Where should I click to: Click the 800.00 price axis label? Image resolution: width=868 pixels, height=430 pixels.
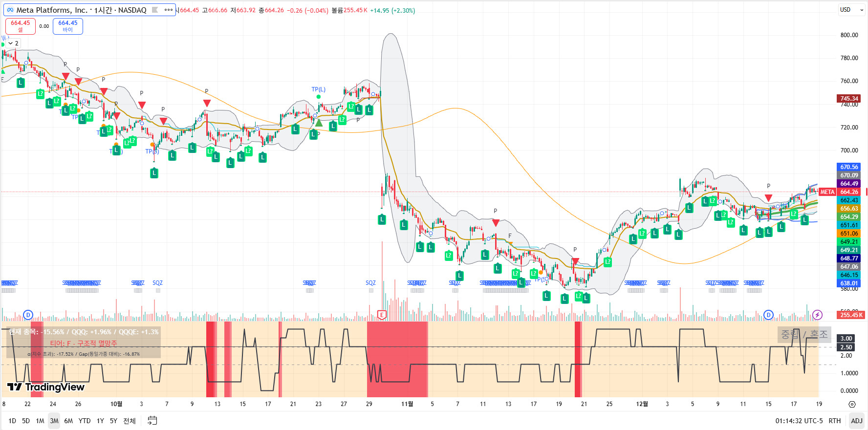(x=849, y=35)
